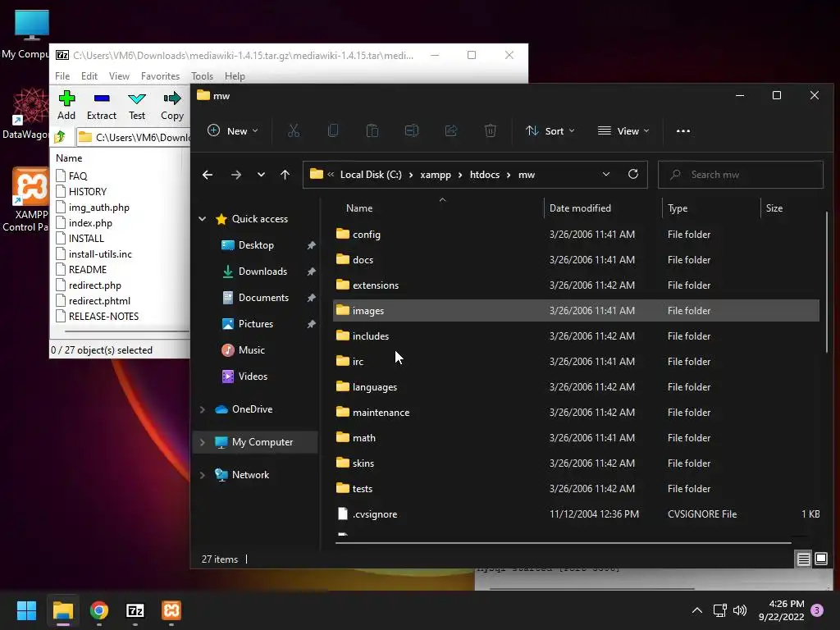Click in the Search mw box
840x630 pixels.
(x=741, y=175)
